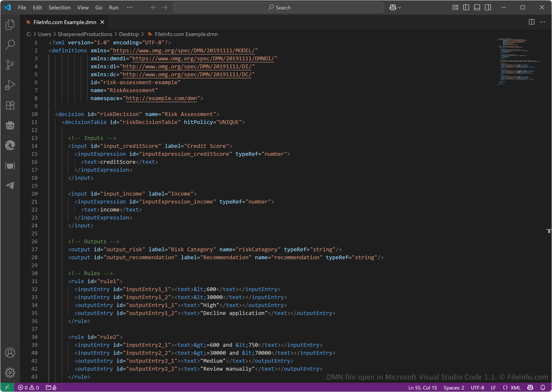Click the minimap code overview
The width and height of the screenshot is (552, 392).
pyautogui.click(x=519, y=62)
